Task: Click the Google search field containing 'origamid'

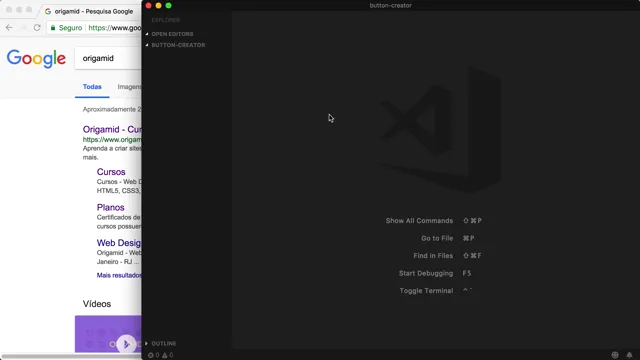Action: 108,58
